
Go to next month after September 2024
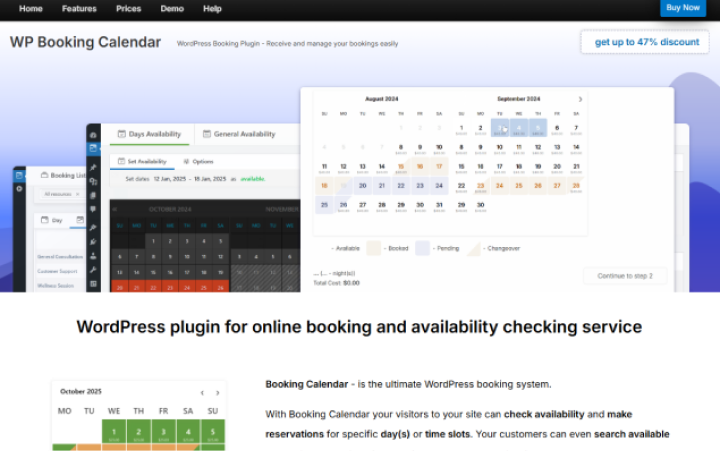pos(580,99)
